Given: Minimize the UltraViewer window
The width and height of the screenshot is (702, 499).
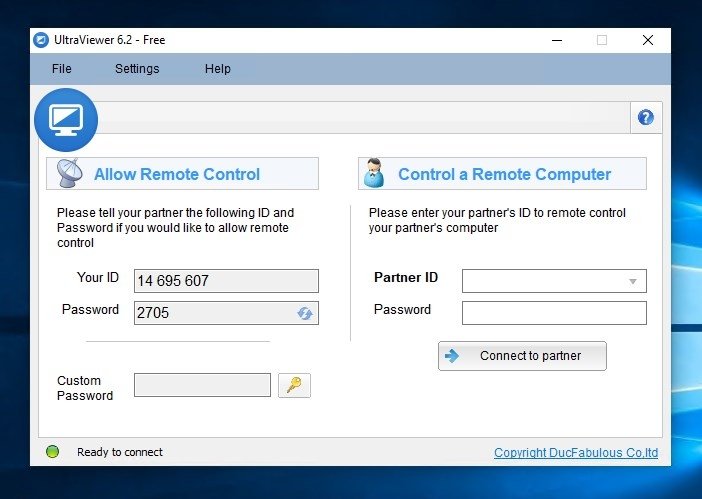Looking at the screenshot, I should [x=557, y=40].
